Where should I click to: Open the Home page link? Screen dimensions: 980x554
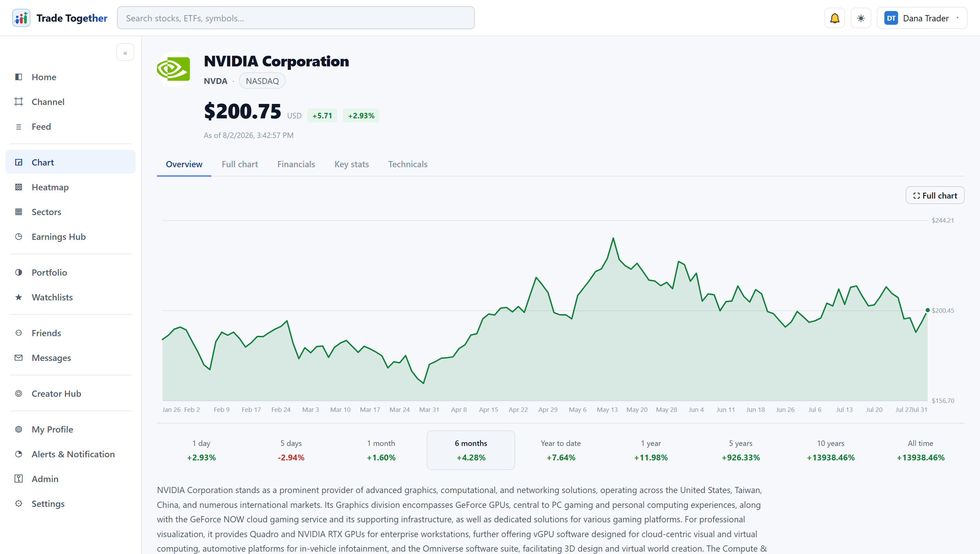coord(71,77)
